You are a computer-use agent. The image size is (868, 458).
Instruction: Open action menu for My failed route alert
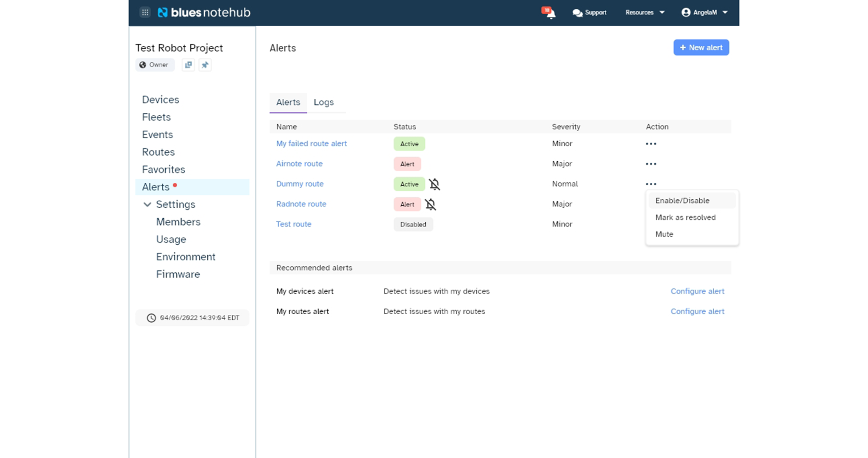pos(651,144)
